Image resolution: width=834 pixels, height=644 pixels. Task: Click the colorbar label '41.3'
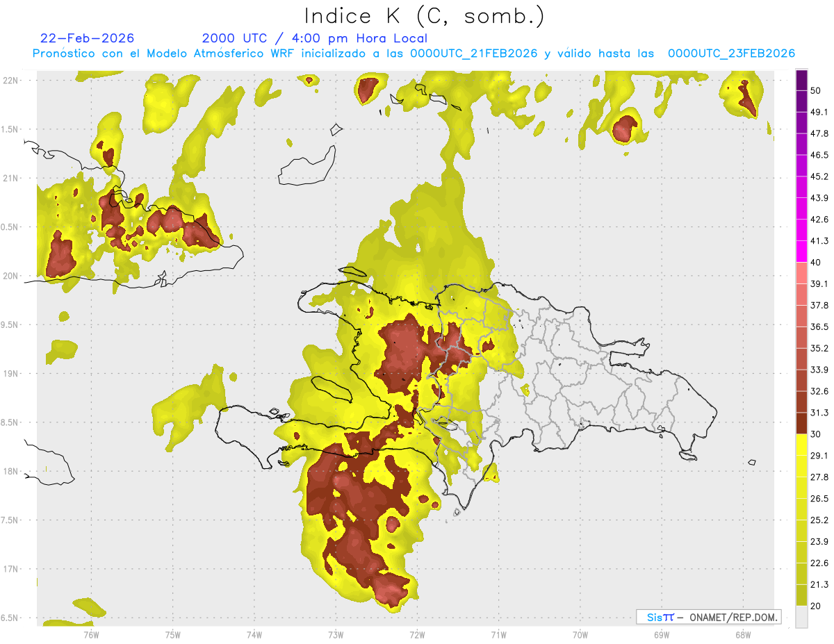pos(820,241)
